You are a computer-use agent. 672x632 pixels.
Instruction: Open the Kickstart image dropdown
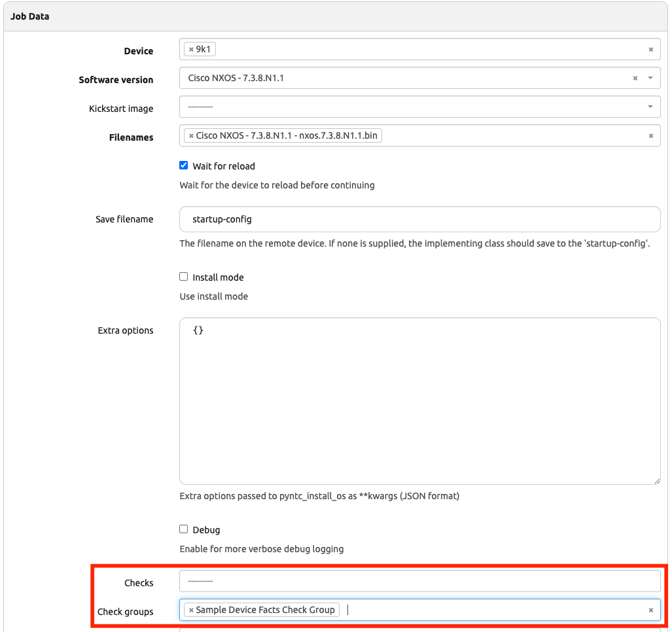pyautogui.click(x=649, y=106)
